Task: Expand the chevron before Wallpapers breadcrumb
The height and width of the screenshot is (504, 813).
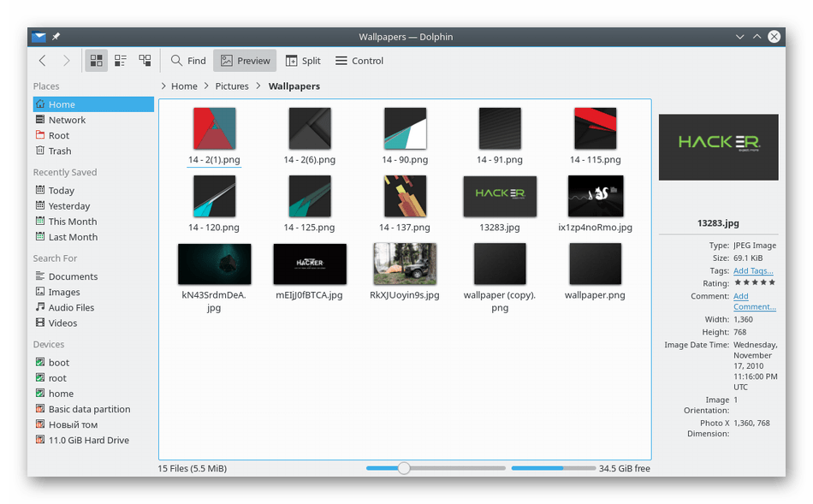Action: click(258, 86)
